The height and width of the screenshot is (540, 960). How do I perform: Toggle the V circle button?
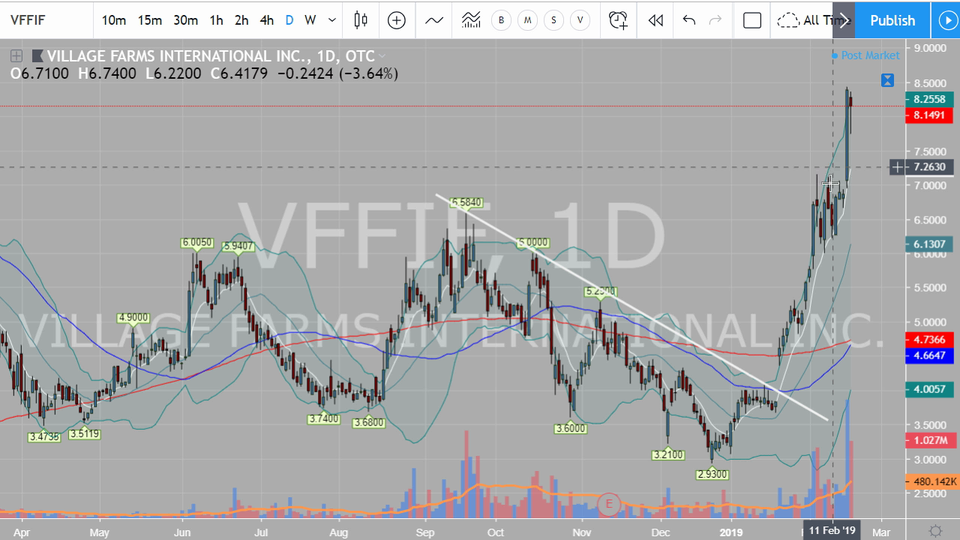pos(580,20)
